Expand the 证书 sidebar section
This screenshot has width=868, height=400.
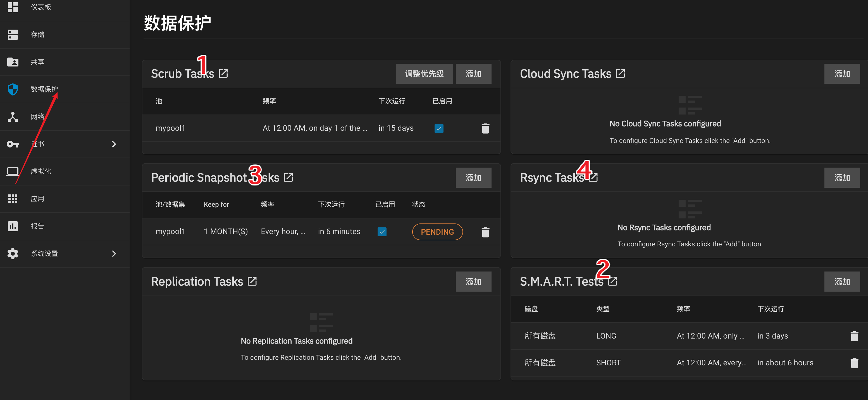click(x=114, y=144)
